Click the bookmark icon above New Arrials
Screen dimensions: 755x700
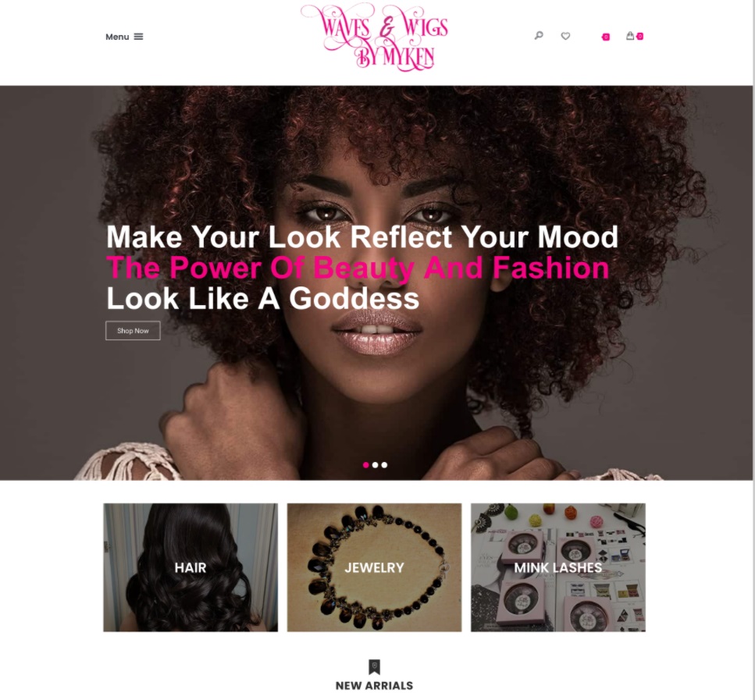tap(374, 666)
